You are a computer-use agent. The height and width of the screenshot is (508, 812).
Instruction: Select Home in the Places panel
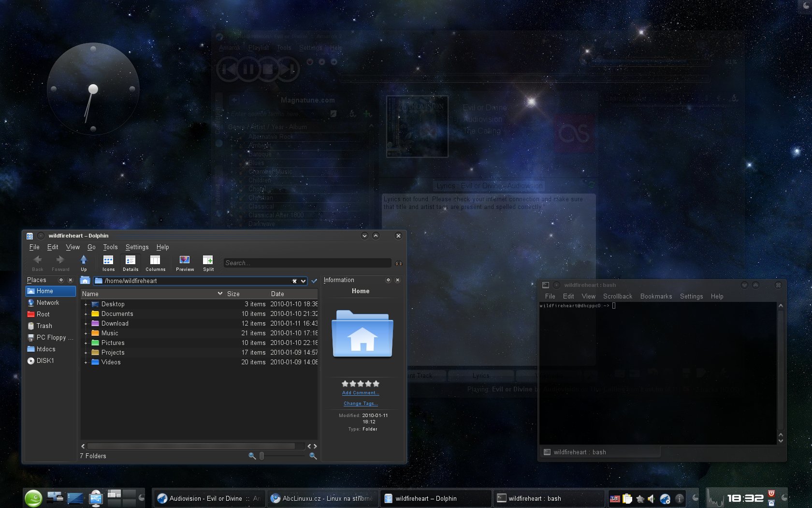pos(51,291)
